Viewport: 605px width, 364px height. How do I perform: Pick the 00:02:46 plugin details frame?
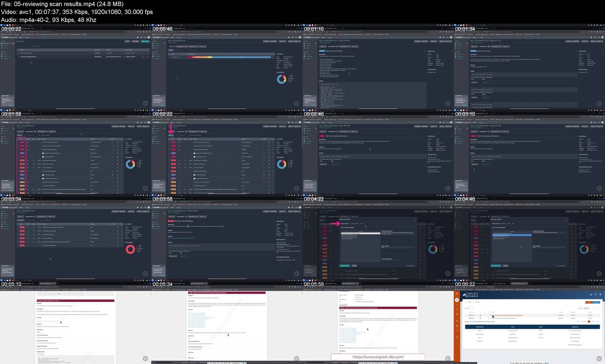[x=378, y=152]
